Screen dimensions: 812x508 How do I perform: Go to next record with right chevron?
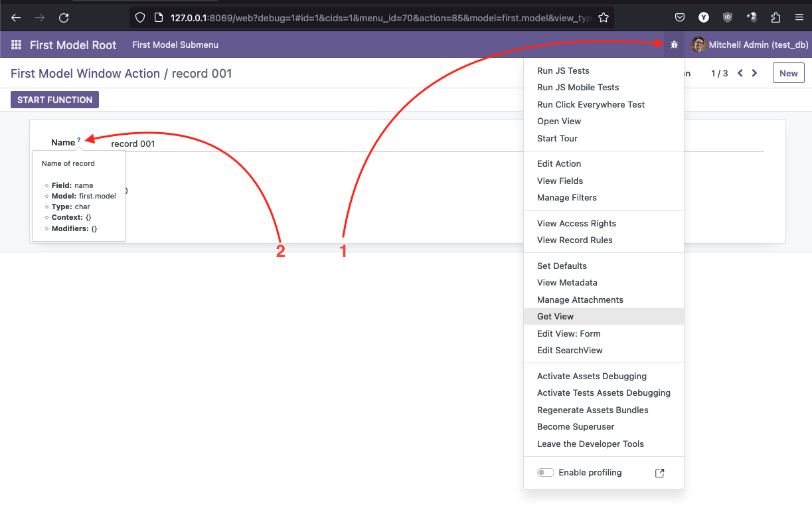pos(754,73)
